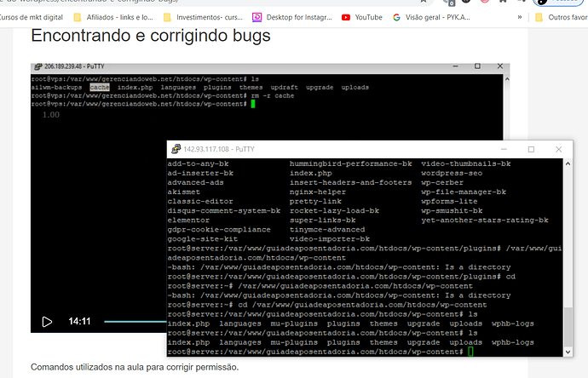Click the highlighted 'cache' folder in video terminal
The width and height of the screenshot is (588, 378).
[100, 88]
